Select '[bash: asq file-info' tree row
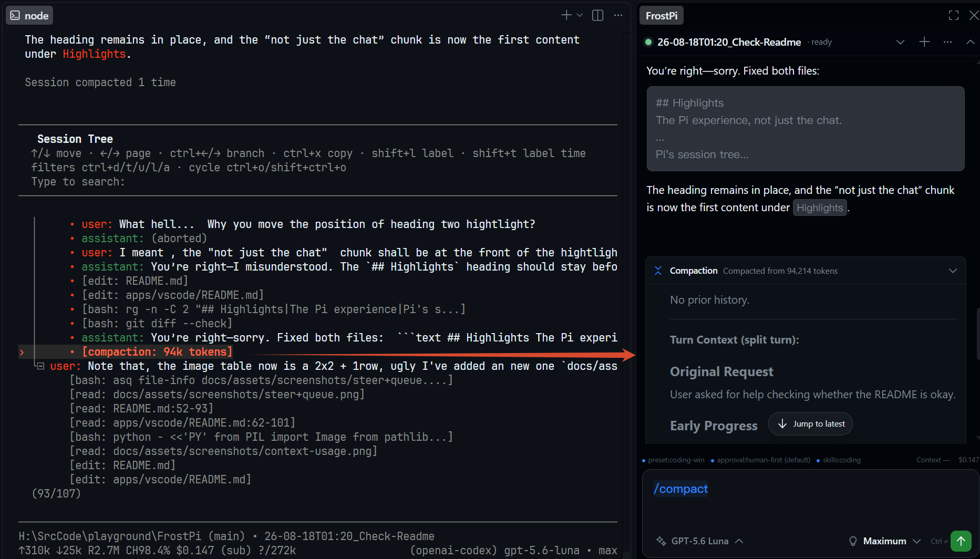 point(261,380)
